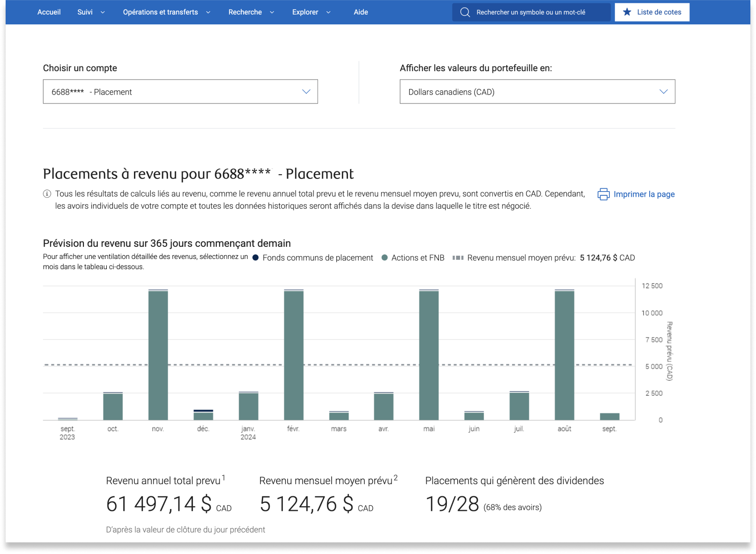The width and height of the screenshot is (756, 554).
Task: Click the Prévision du revenu sur 365 jours heading
Action: [167, 243]
